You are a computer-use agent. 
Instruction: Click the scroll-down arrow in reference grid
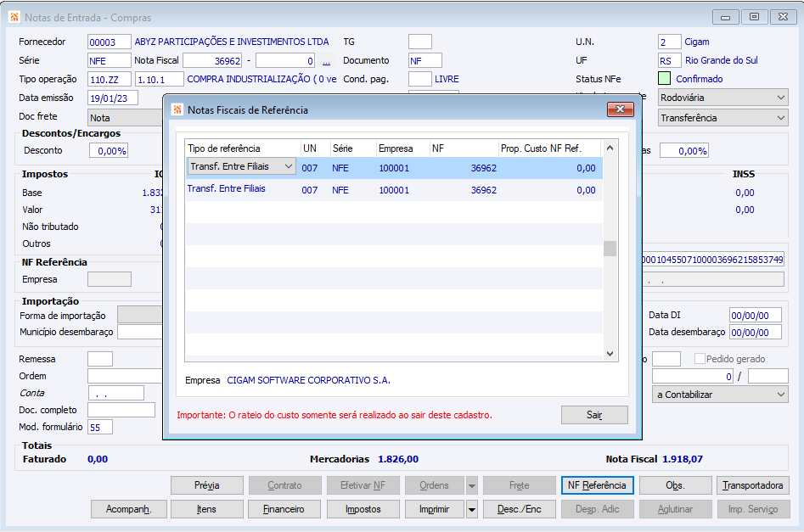tap(610, 353)
